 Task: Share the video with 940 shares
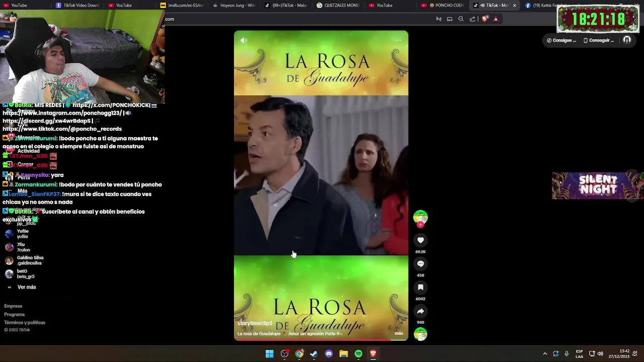click(x=421, y=311)
